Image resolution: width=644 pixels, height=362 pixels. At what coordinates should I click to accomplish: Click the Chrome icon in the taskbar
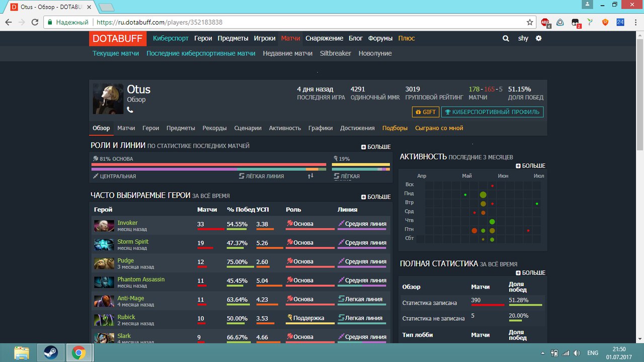[78, 352]
